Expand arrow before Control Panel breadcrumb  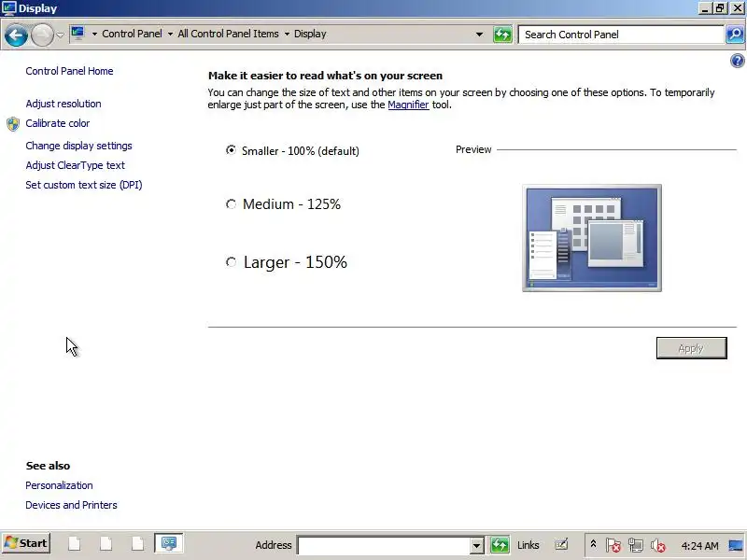tap(94, 35)
